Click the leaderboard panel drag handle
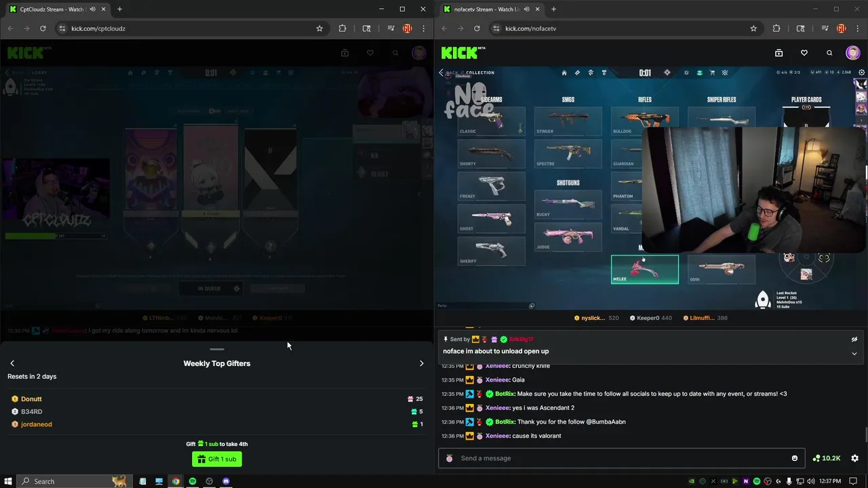868x488 pixels. [x=217, y=350]
